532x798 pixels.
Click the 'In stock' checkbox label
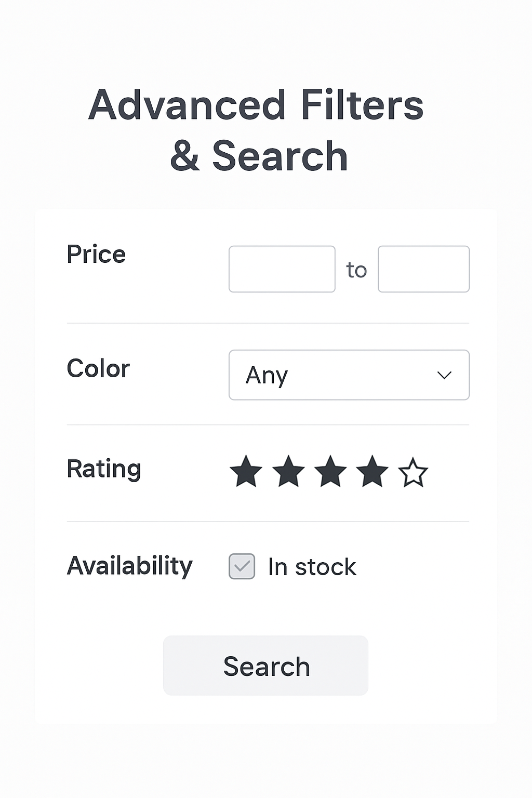[x=312, y=567]
